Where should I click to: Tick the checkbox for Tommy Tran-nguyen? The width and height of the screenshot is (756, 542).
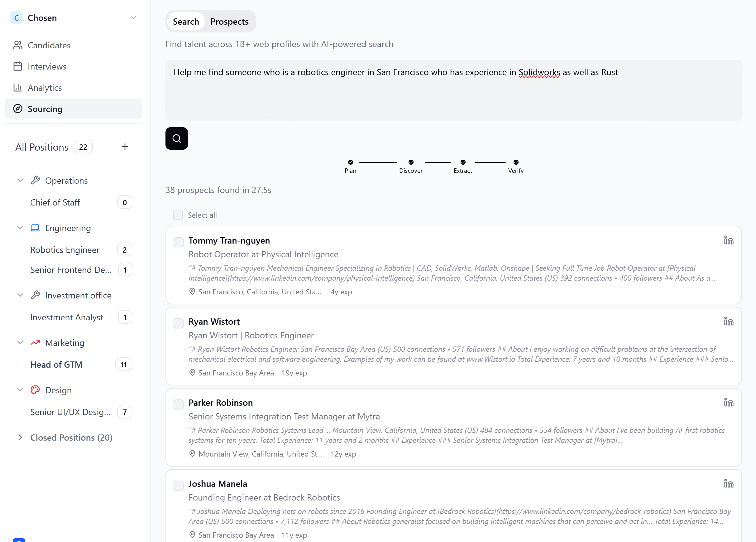179,242
